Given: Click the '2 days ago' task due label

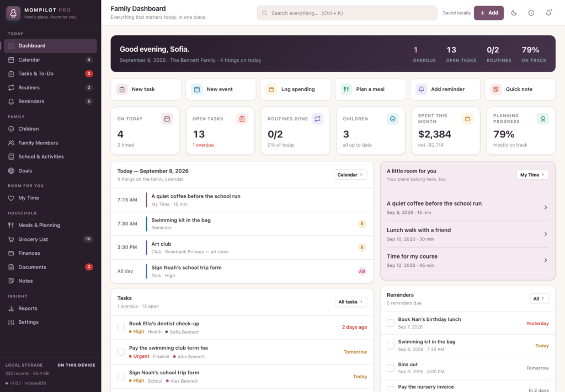Looking at the screenshot, I should click(355, 327).
